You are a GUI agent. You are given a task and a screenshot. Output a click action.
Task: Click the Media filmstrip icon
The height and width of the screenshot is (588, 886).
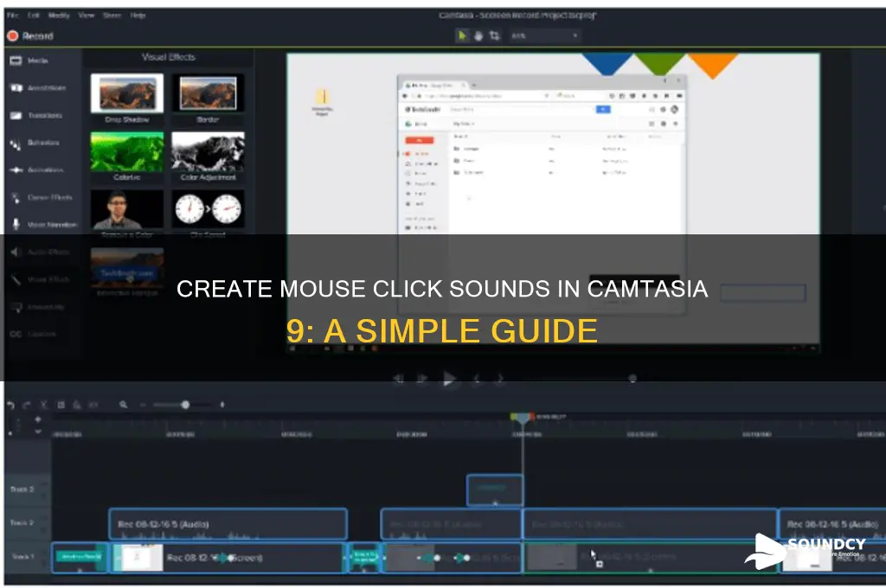click(x=16, y=61)
